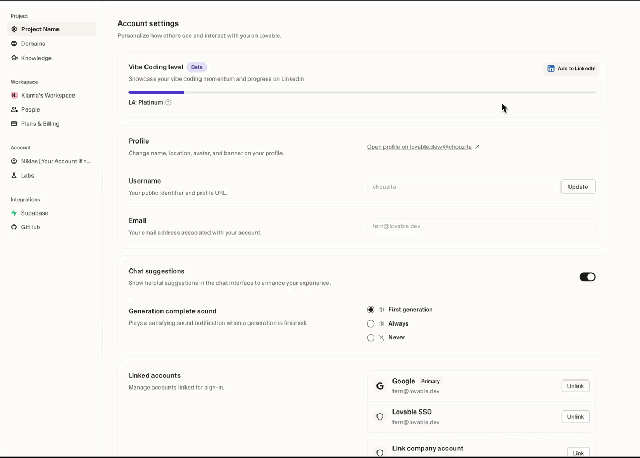The image size is (640, 458).
Task: Select the First generation sound option
Action: point(370,310)
